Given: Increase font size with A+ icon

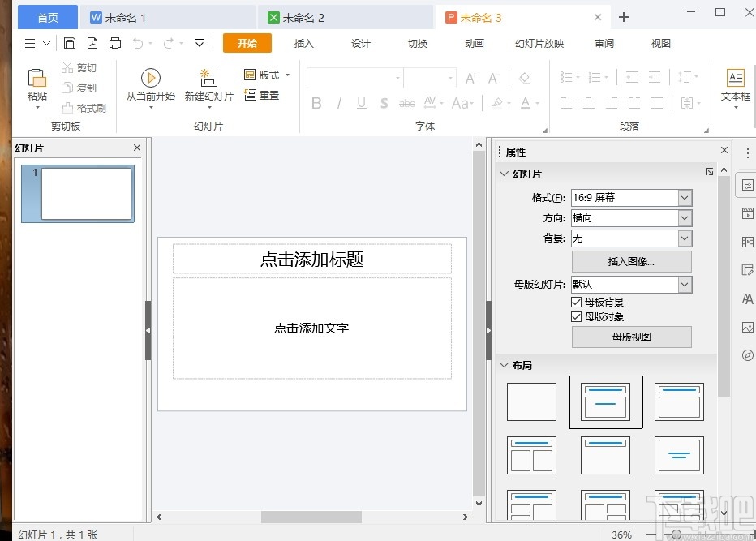Looking at the screenshot, I should pos(470,79).
